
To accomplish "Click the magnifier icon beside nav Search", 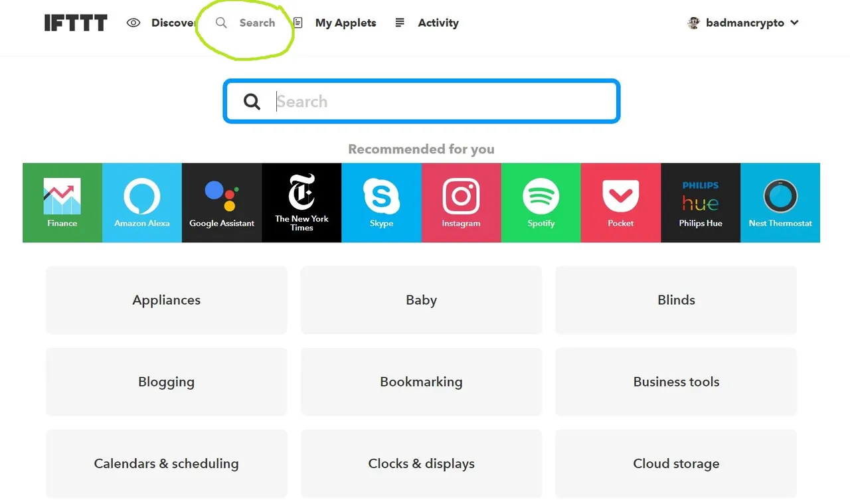I will 222,23.
